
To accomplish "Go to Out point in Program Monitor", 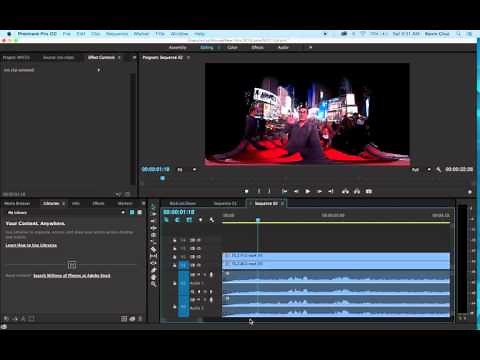I will [x=331, y=191].
